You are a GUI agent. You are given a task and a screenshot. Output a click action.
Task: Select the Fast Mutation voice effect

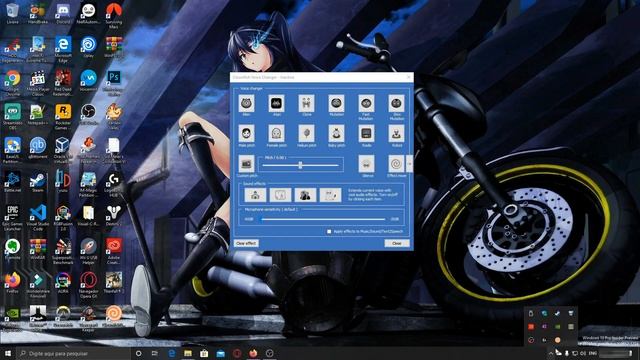click(366, 103)
